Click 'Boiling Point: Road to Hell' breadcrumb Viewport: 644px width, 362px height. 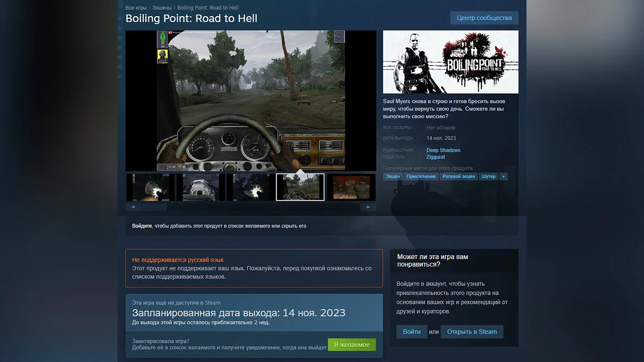[208, 8]
